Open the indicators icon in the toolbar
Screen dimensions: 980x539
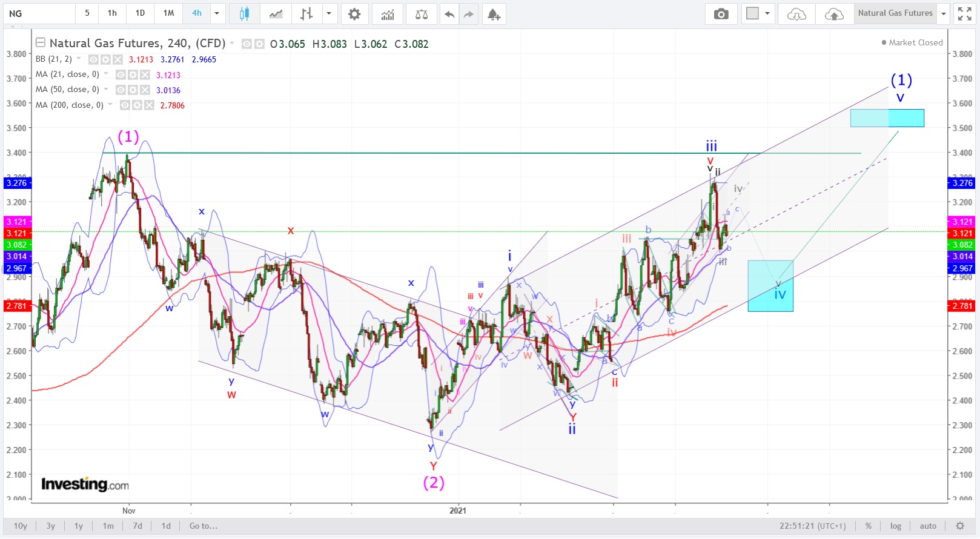click(388, 14)
